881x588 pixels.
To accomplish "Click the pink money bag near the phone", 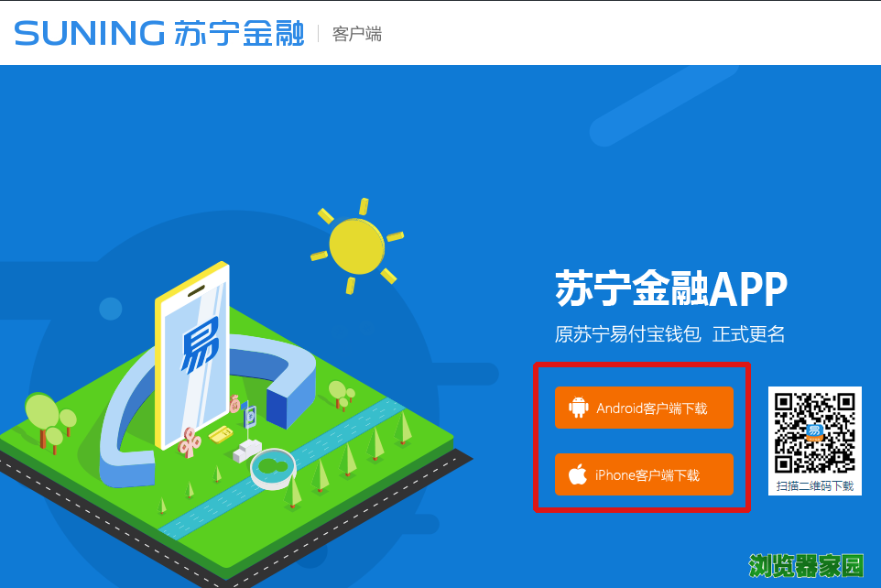I will (x=234, y=403).
